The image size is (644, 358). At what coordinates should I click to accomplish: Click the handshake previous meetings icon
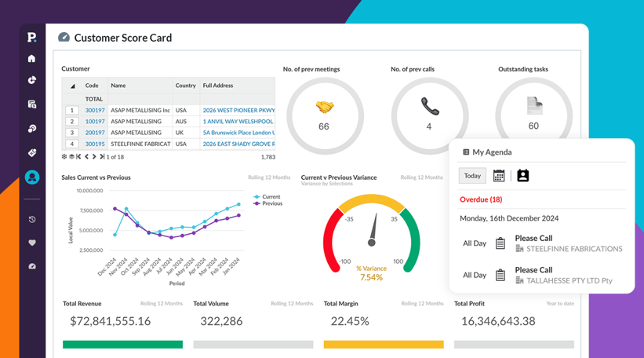(325, 108)
